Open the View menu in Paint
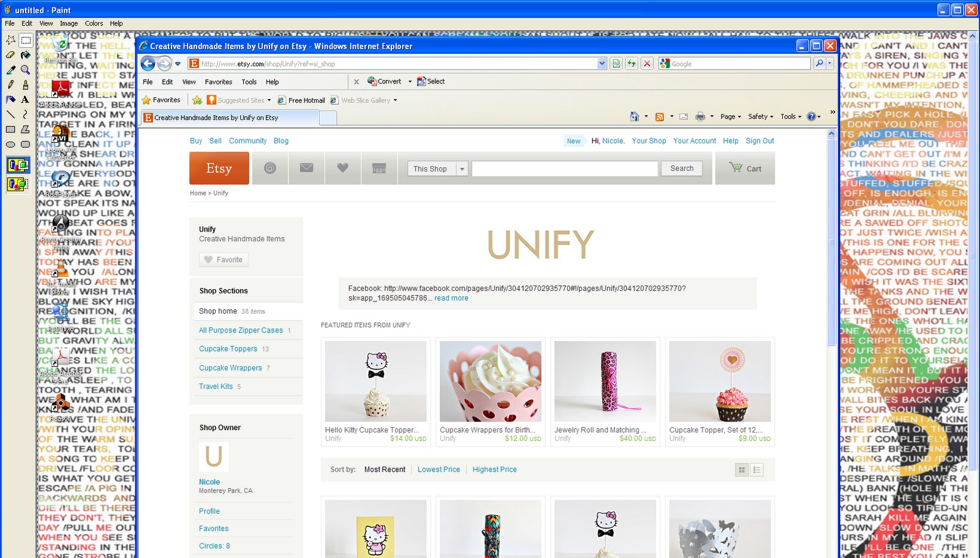 tap(46, 23)
